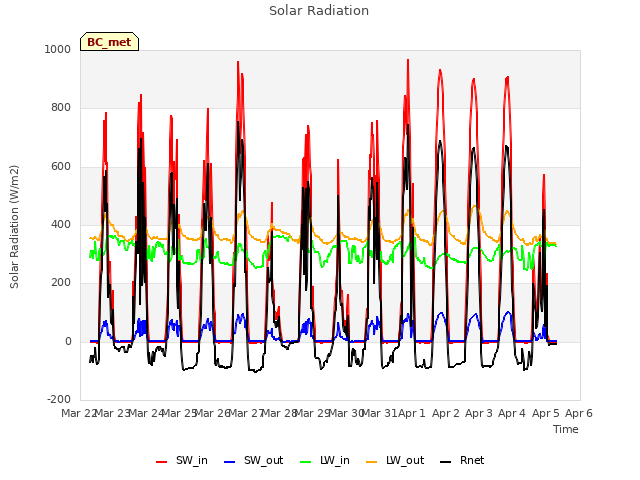Image resolution: width=640 pixels, height=480 pixels.
Task: Click the Solar Radiation (W/m2) y-axis title
Action: (x=14, y=227)
